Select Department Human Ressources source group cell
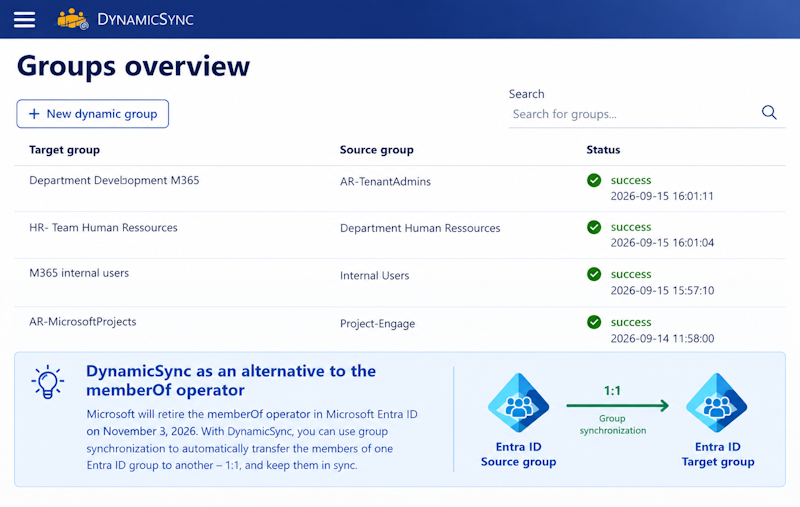This screenshot has width=800, height=507. [420, 228]
